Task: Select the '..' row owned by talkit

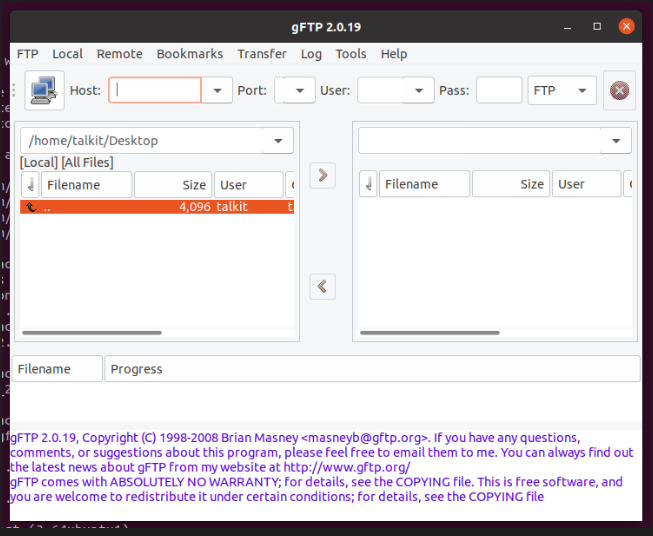Action: (x=157, y=207)
